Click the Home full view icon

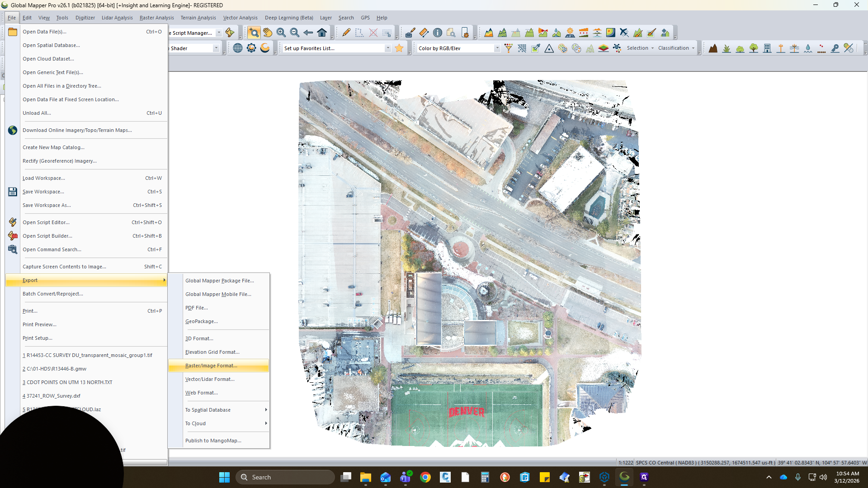(322, 33)
